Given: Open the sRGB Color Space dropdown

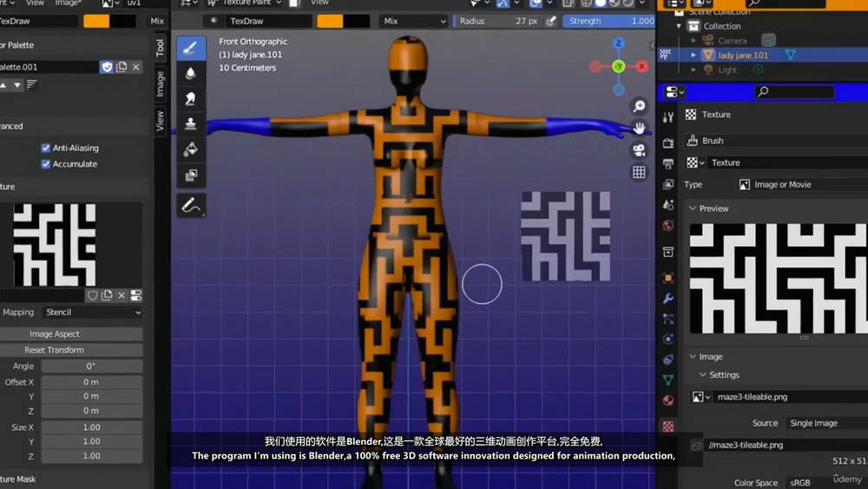Looking at the screenshot, I should (826, 483).
